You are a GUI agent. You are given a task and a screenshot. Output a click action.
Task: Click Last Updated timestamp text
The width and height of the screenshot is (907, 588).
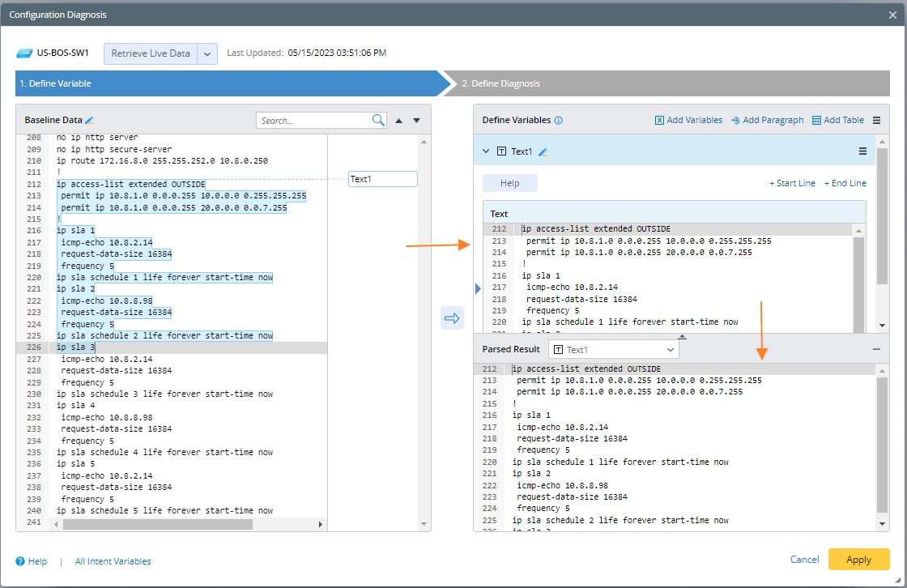pyautogui.click(x=337, y=53)
